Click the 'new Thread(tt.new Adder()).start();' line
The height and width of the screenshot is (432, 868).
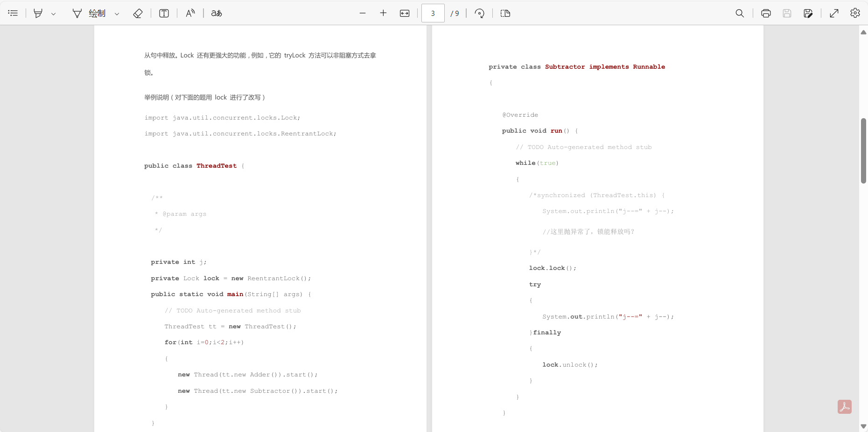pyautogui.click(x=248, y=375)
